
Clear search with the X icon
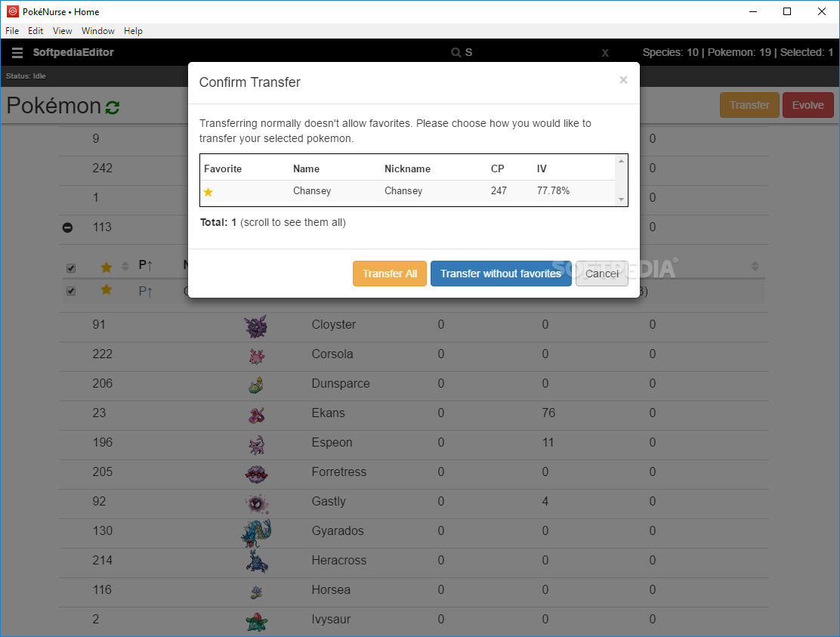(605, 52)
